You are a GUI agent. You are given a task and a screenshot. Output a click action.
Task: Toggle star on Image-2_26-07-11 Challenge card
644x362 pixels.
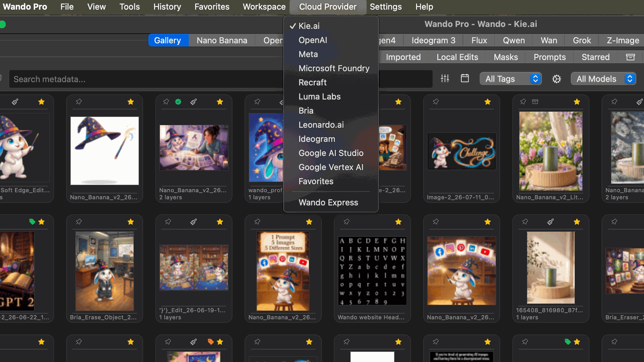[x=487, y=102]
